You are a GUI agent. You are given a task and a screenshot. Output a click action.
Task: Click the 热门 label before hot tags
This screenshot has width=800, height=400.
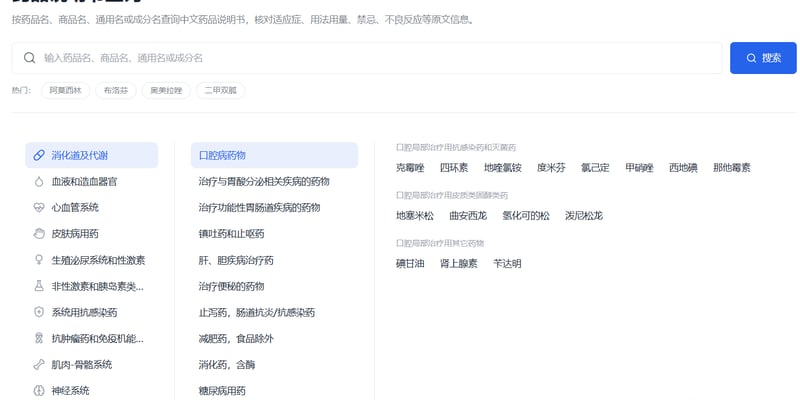pos(21,91)
